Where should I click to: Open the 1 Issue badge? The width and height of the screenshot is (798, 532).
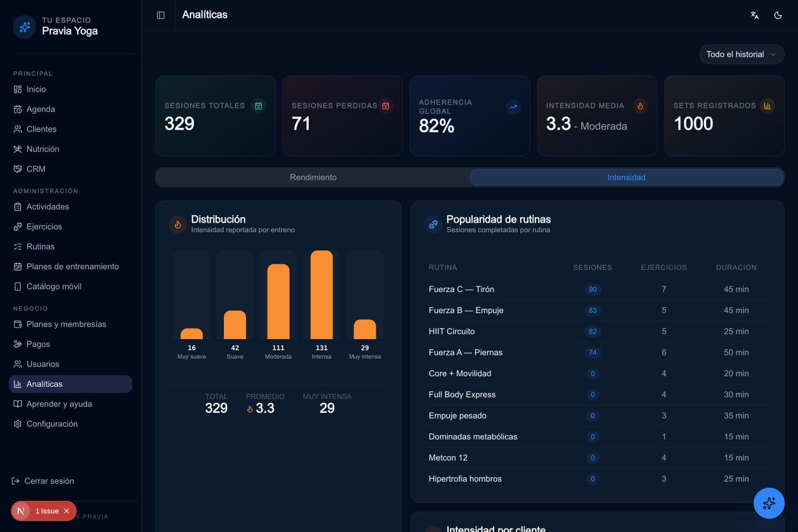(x=47, y=511)
